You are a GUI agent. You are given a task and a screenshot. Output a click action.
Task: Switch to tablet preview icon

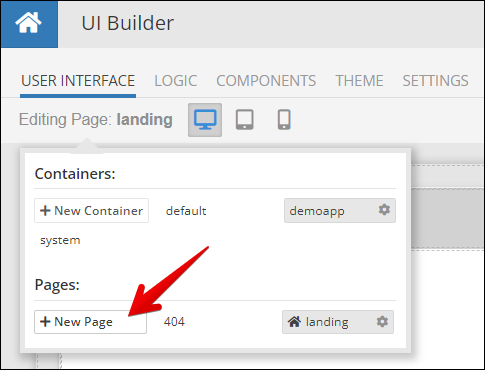point(245,119)
